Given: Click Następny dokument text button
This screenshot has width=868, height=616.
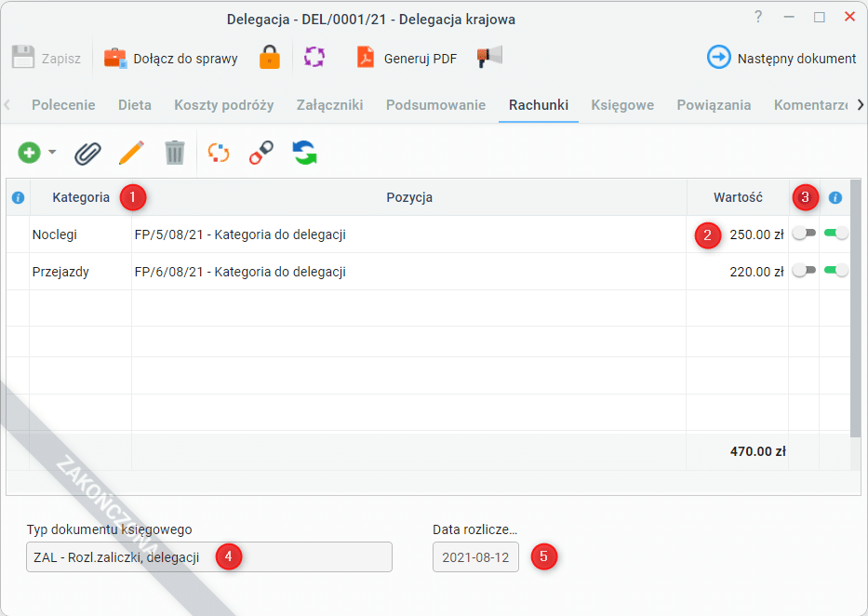Looking at the screenshot, I should coord(796,59).
